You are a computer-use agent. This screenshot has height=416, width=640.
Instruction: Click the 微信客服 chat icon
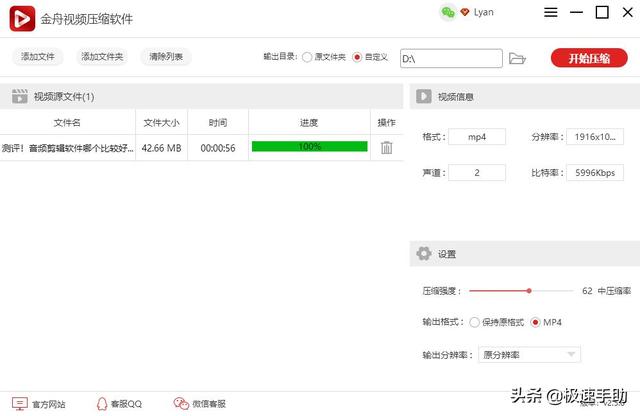click(181, 403)
